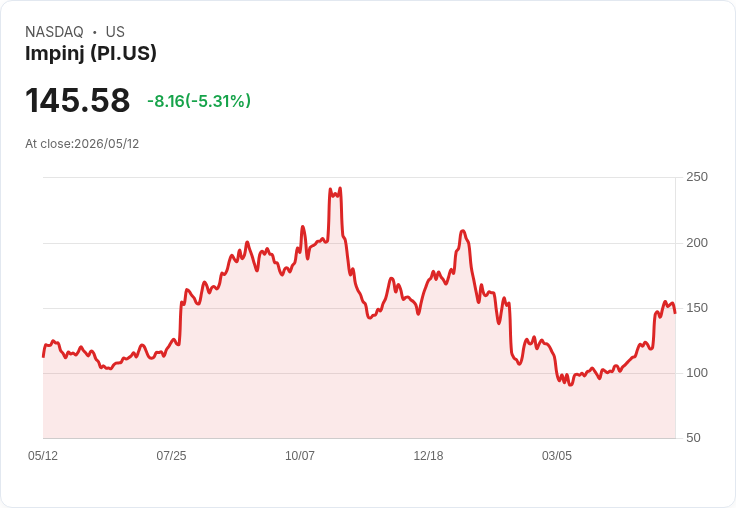Click the 150 price axis label

click(697, 308)
